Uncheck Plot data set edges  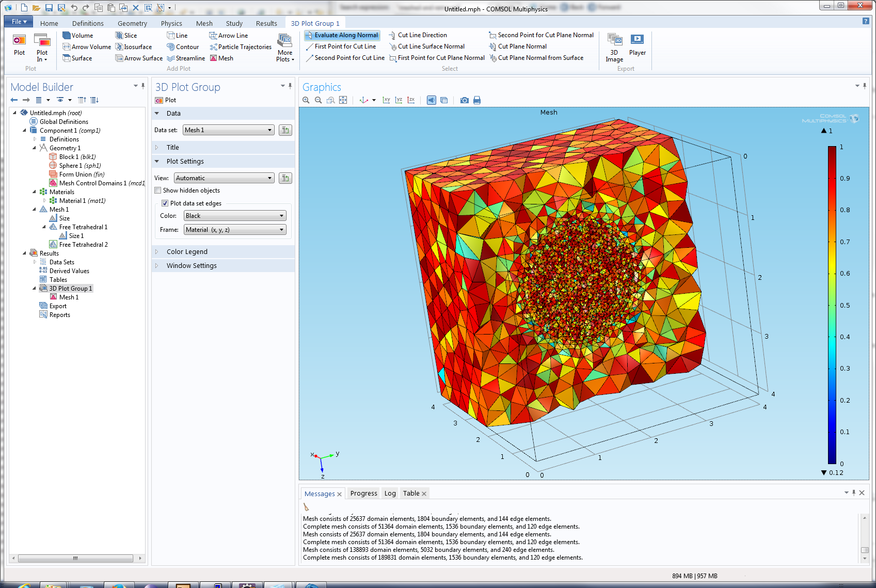(165, 203)
